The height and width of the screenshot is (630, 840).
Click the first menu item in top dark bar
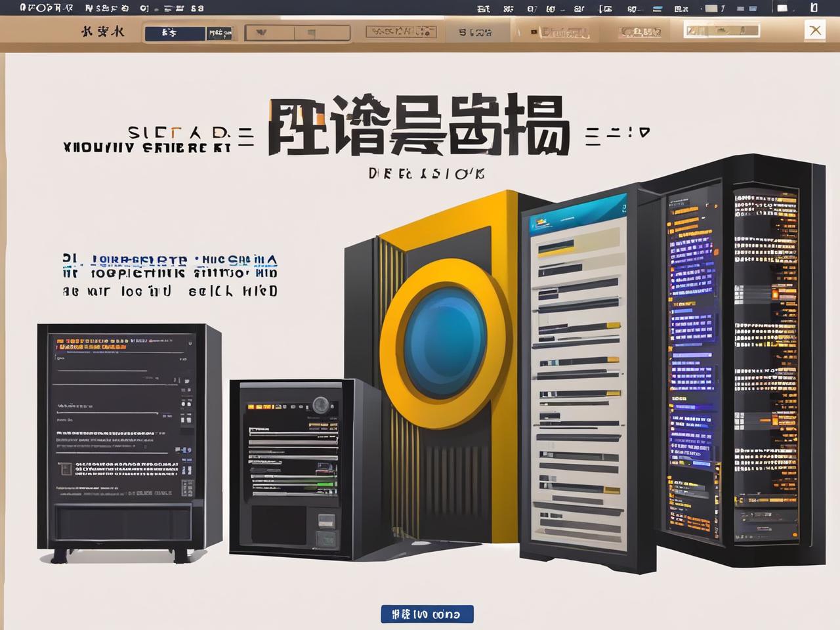(47, 9)
